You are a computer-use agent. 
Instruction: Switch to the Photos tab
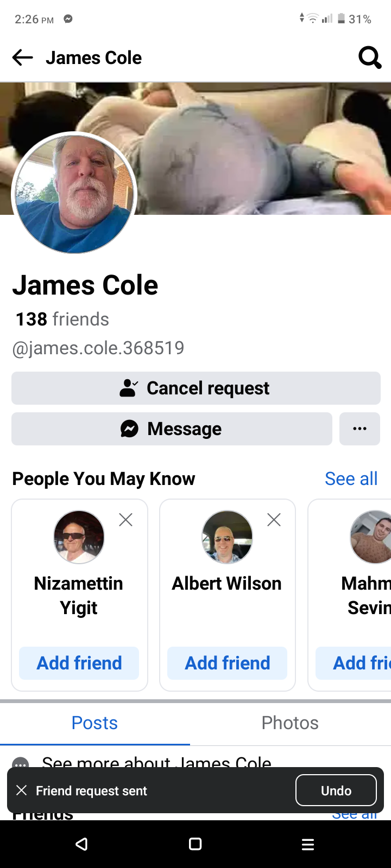(290, 723)
